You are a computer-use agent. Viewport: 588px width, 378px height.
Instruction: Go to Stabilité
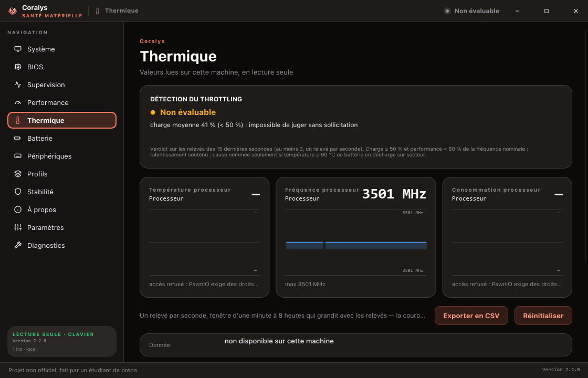(x=62, y=192)
